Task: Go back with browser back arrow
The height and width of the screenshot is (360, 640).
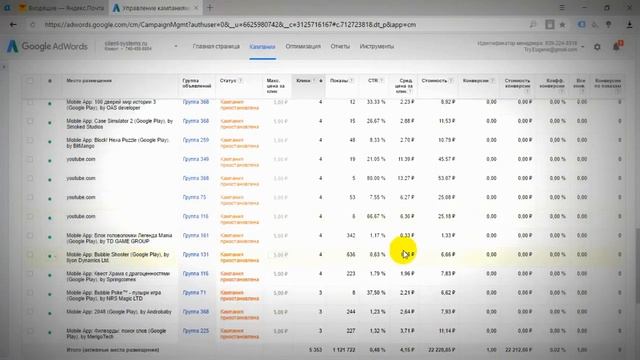Action: coord(13,24)
